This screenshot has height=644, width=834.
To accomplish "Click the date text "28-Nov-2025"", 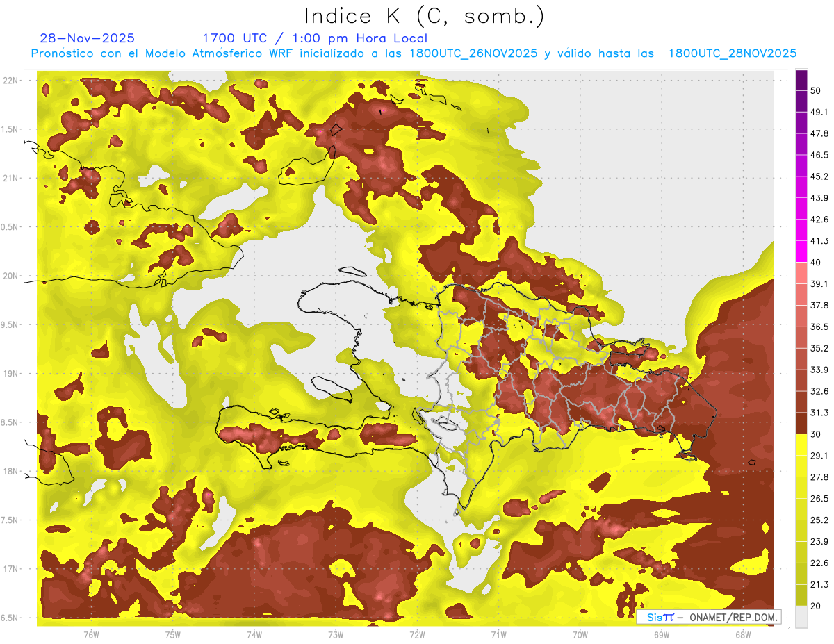I will click(88, 38).
